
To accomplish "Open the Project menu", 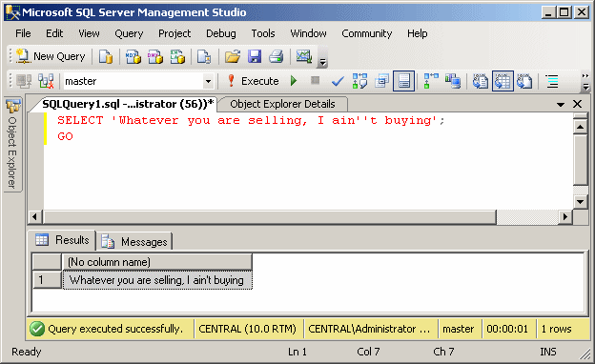I will (x=174, y=33).
